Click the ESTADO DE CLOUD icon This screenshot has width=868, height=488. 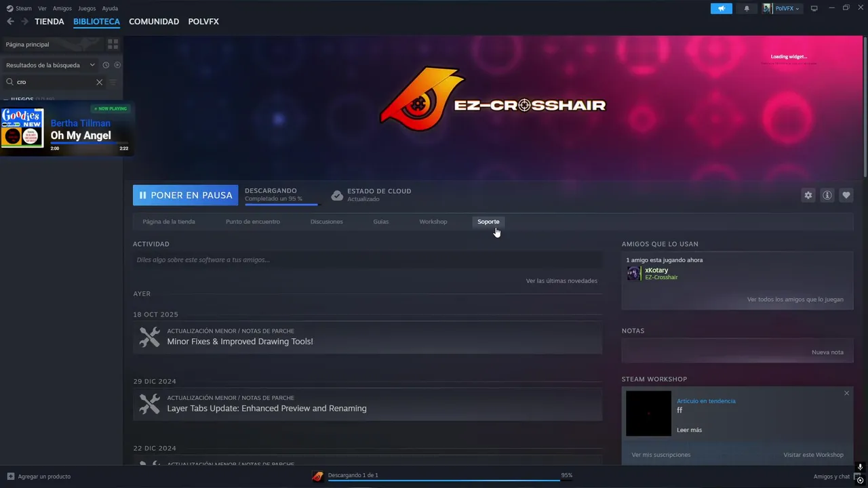337,195
